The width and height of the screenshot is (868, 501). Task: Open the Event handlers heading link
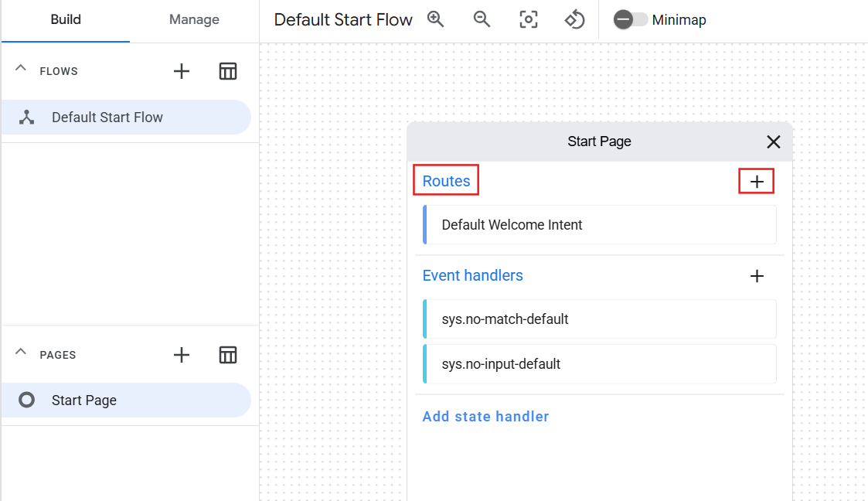[x=473, y=275]
